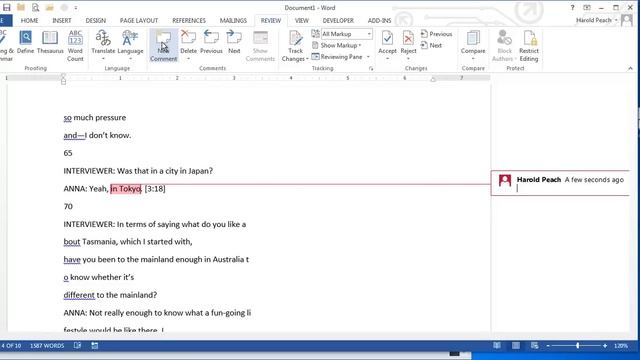
Task: Click Print Preview icon in quick access toolbar
Action: [x=36, y=7]
